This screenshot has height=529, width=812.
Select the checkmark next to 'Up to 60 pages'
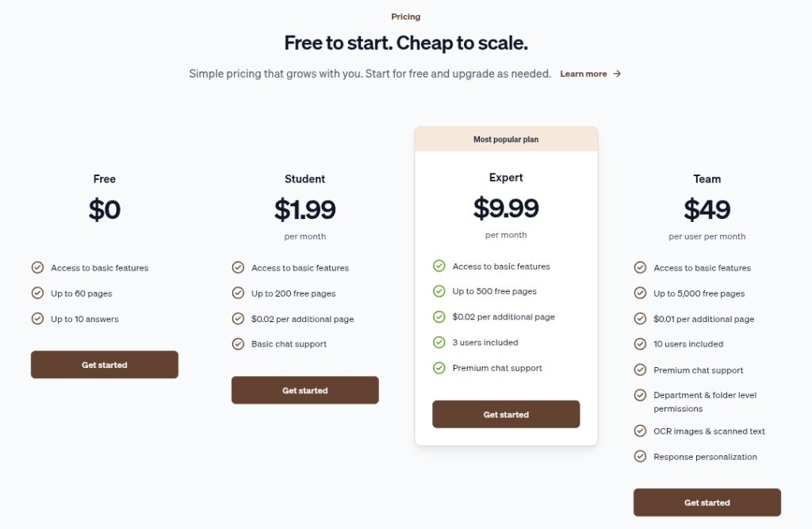click(37, 293)
